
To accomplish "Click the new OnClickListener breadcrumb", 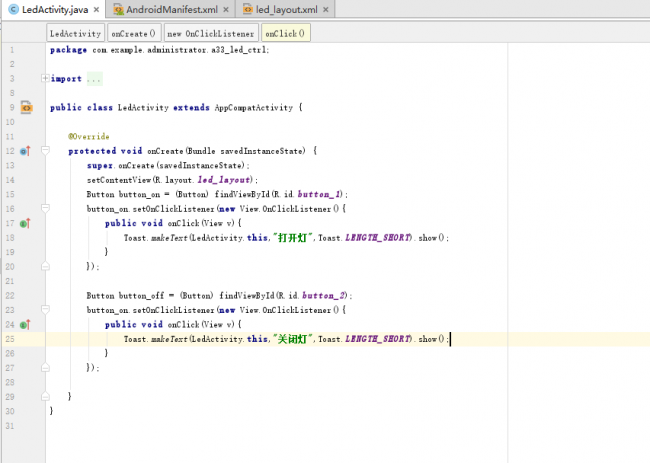I will [x=211, y=33].
